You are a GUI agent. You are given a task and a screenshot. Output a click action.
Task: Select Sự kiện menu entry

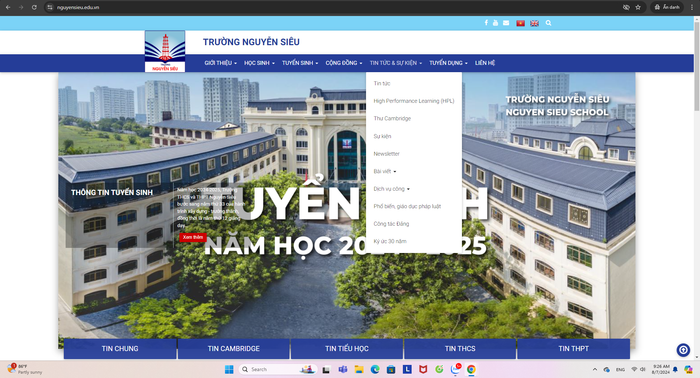point(382,136)
